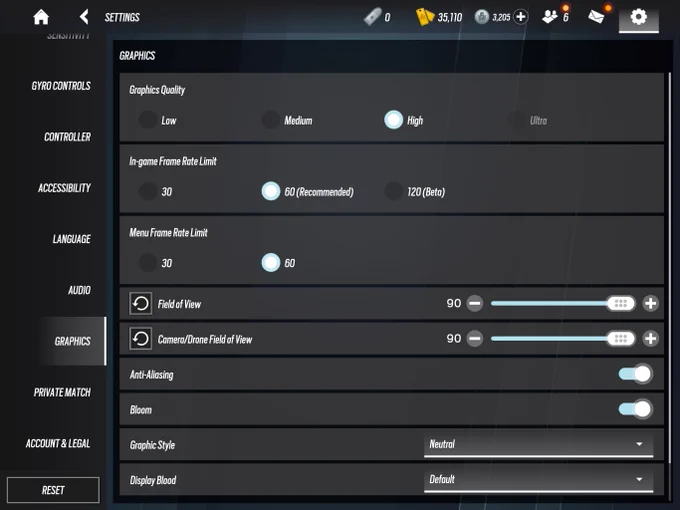Open Graphic Style dropdown
680x510 pixels.
click(538, 445)
